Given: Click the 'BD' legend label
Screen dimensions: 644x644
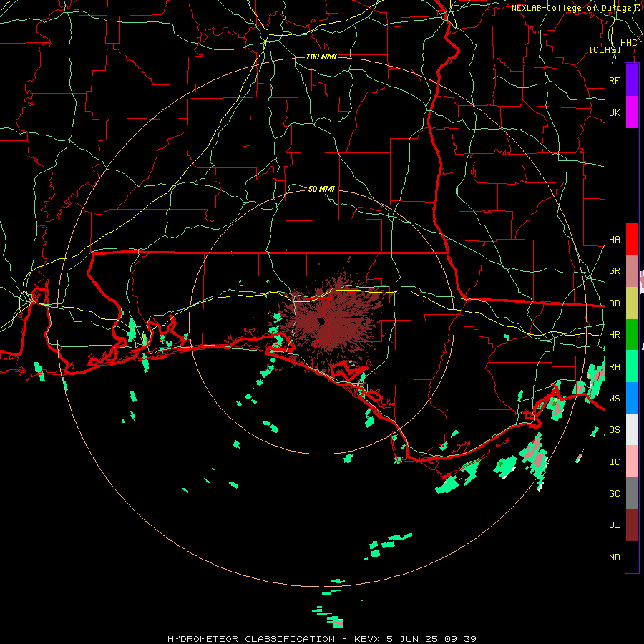Looking at the screenshot, I should (x=614, y=303).
